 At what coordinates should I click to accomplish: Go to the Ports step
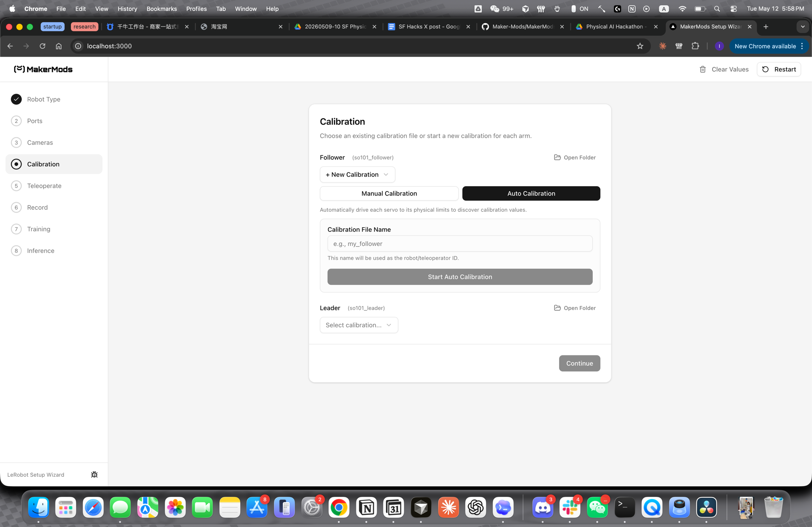pyautogui.click(x=54, y=121)
